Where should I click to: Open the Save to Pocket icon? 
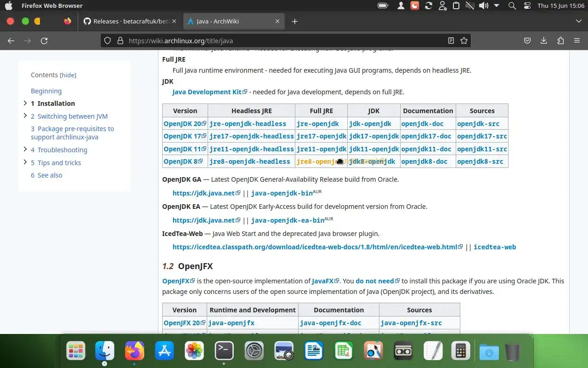pos(527,40)
